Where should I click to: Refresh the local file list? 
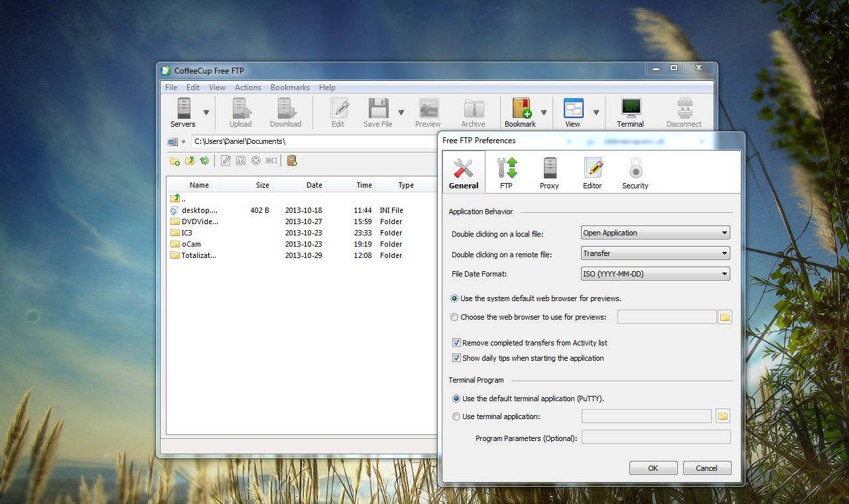(x=204, y=160)
